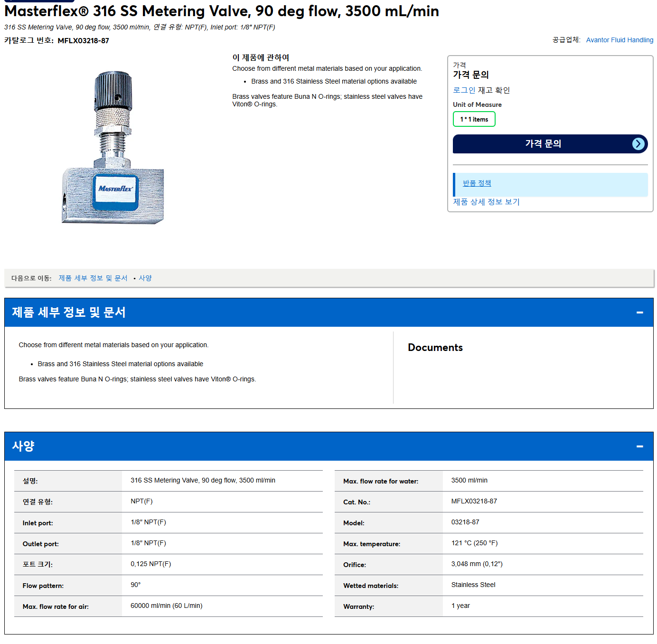The image size is (657, 644).
Task: Click the arrow icon on 가격 문의 button
Action: [638, 144]
